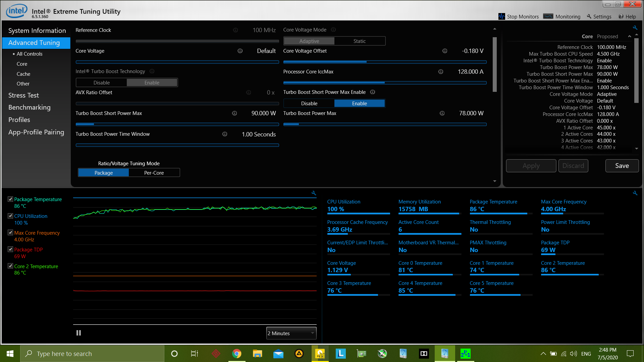This screenshot has width=644, height=362.
Task: Select All Controls under Advanced Tuning
Action: click(x=30, y=54)
